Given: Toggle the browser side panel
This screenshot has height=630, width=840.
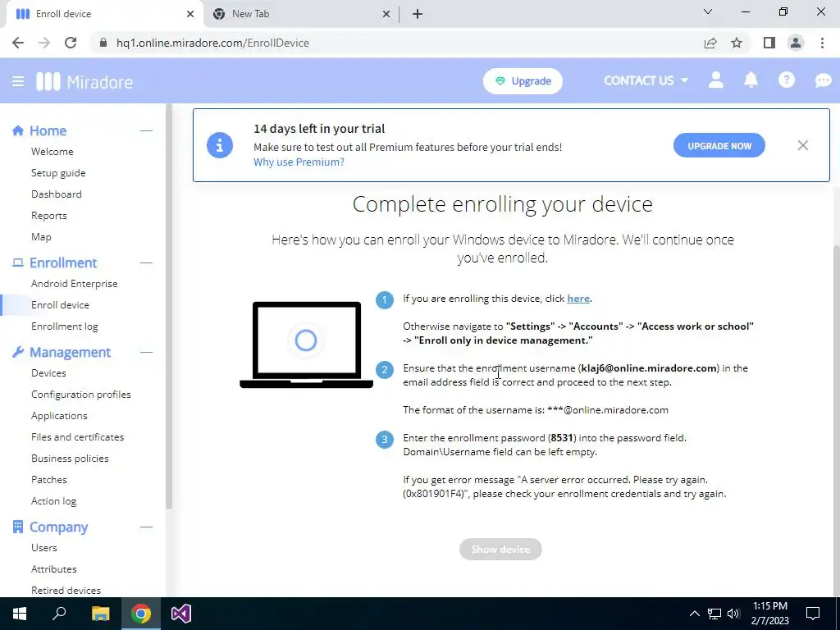Looking at the screenshot, I should click(x=769, y=43).
